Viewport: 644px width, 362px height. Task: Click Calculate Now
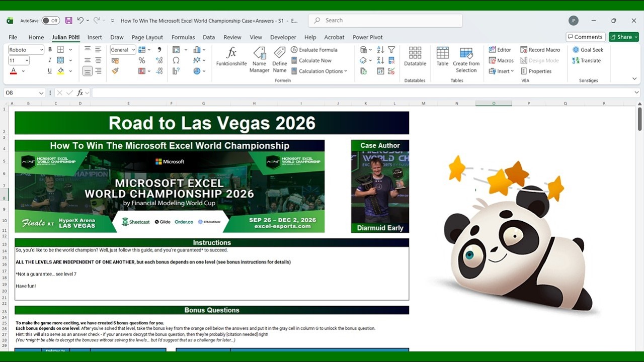(311, 60)
